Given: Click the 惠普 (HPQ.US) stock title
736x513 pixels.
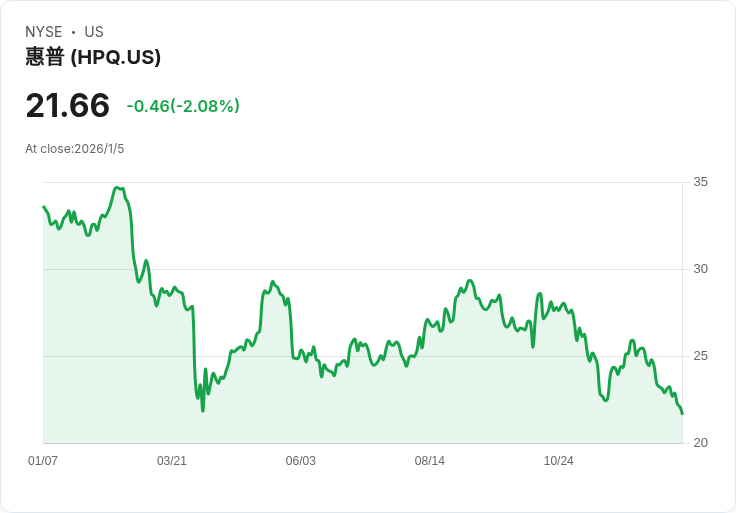Looking at the screenshot, I should coord(93,57).
